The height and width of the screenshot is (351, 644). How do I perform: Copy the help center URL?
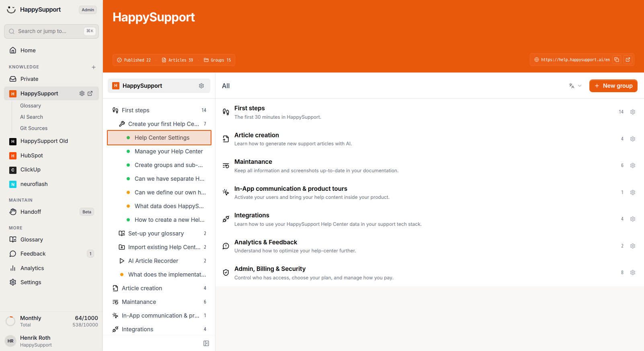[x=617, y=60]
